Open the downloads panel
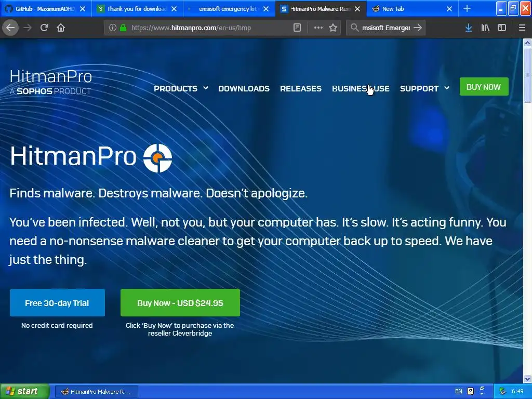The width and height of the screenshot is (532, 399). (x=469, y=28)
